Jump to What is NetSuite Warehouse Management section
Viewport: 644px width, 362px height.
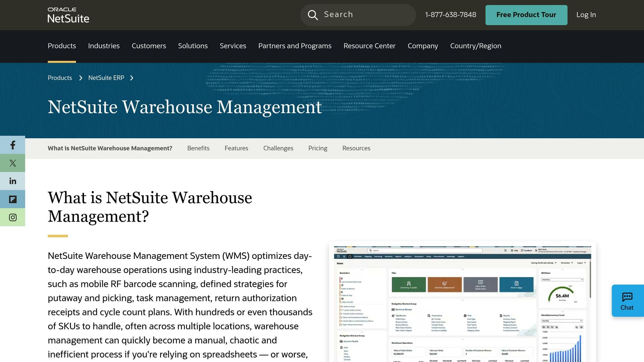pyautogui.click(x=110, y=148)
